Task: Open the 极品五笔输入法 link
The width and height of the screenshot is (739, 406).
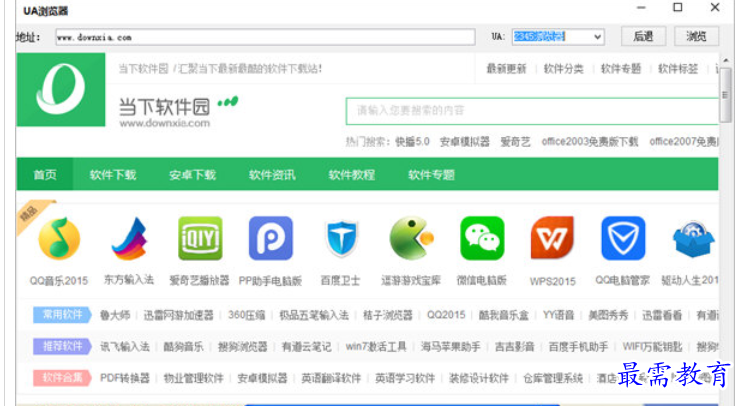Action: (314, 315)
